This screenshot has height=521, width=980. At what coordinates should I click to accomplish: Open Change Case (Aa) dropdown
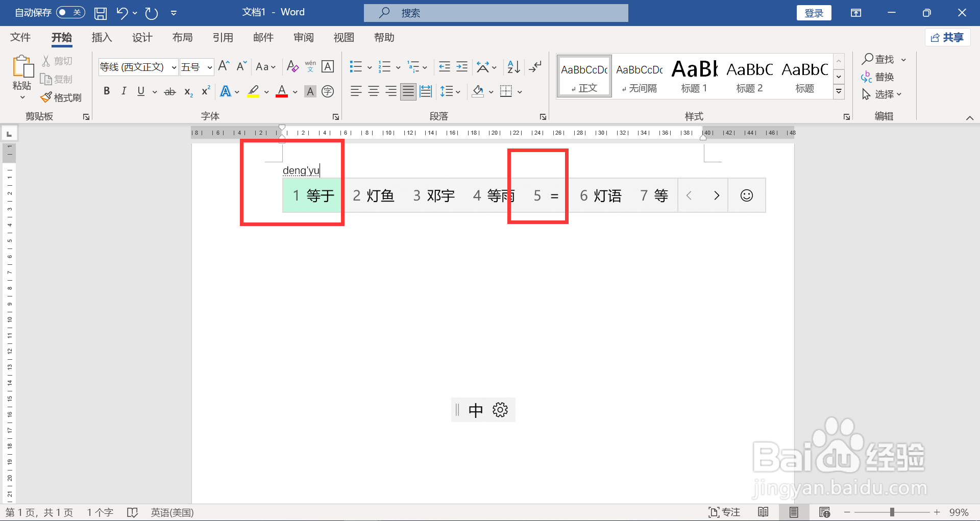click(265, 67)
